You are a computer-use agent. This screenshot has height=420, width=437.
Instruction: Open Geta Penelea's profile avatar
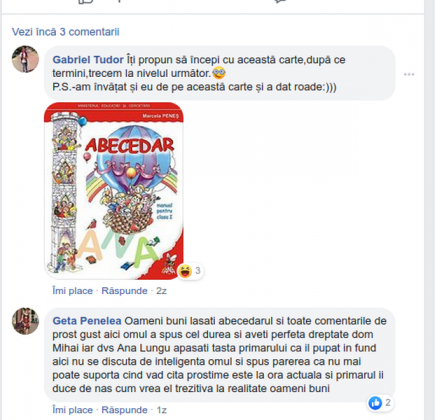[x=25, y=321]
